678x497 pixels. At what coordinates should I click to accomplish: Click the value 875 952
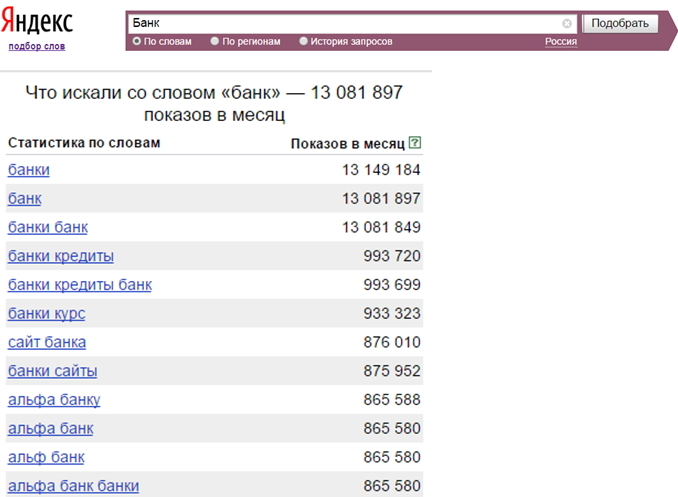(392, 371)
